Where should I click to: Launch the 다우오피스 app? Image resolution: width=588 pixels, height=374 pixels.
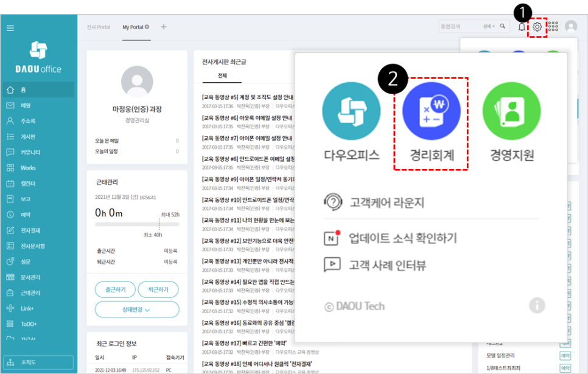(x=351, y=122)
